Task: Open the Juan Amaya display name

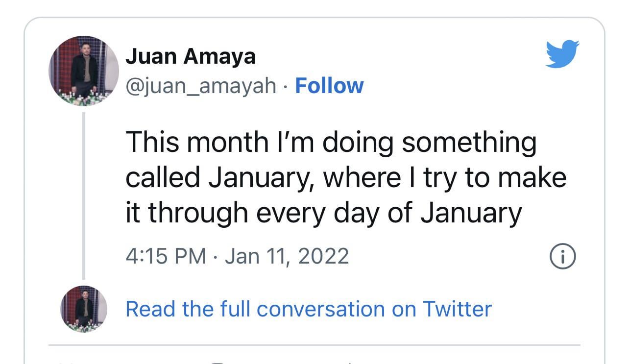Action: point(191,56)
